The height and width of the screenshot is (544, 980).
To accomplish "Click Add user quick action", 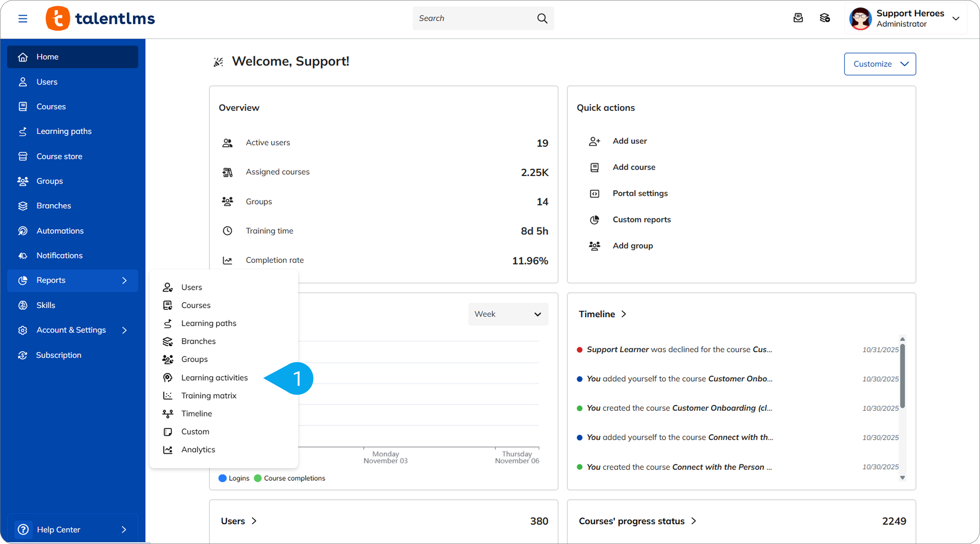I will 629,141.
